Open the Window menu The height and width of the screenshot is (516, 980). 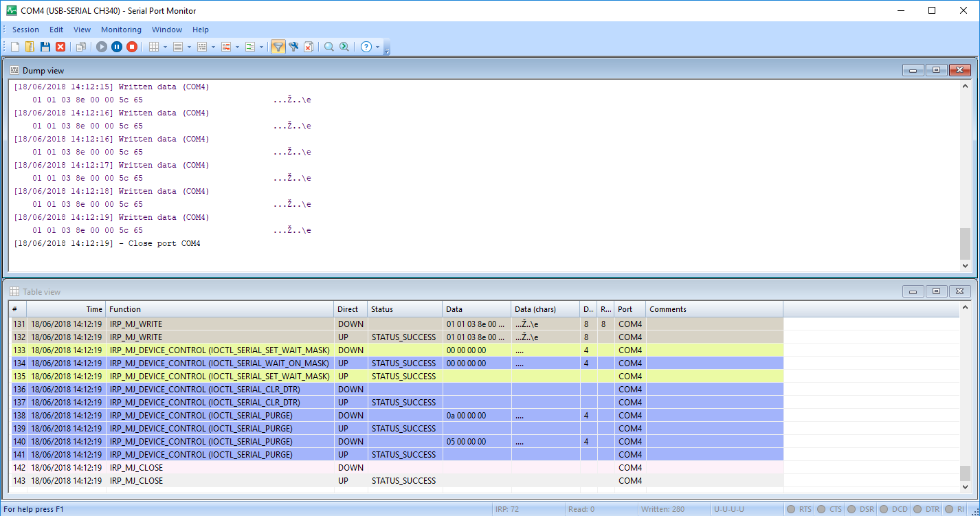point(167,30)
